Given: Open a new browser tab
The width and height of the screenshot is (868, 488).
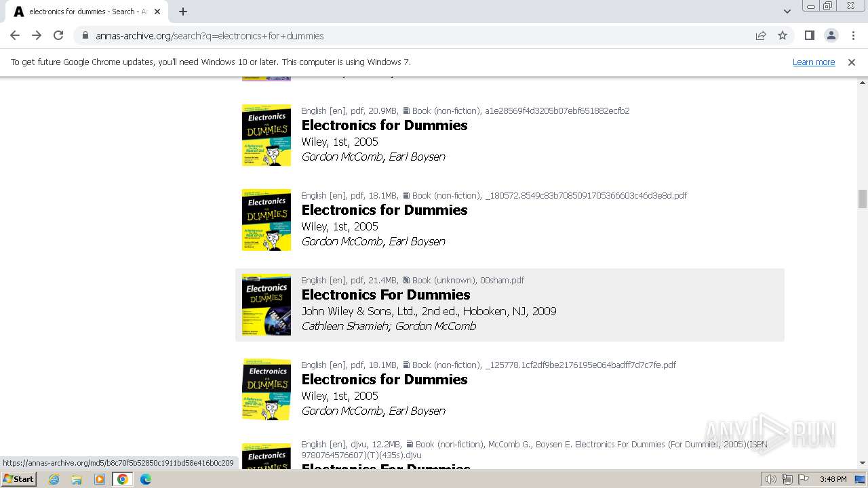Looking at the screenshot, I should (x=182, y=12).
